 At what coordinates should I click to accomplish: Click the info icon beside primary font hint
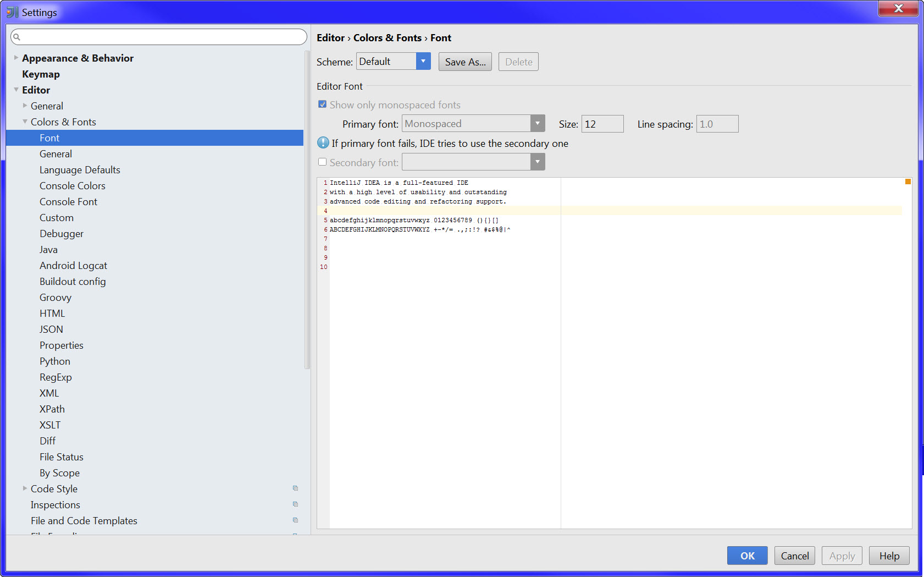(323, 143)
